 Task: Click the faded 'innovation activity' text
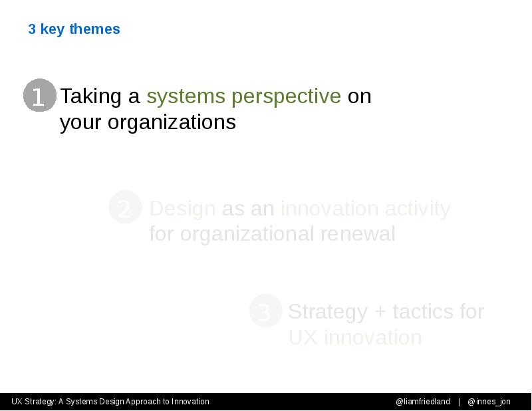coord(365,208)
